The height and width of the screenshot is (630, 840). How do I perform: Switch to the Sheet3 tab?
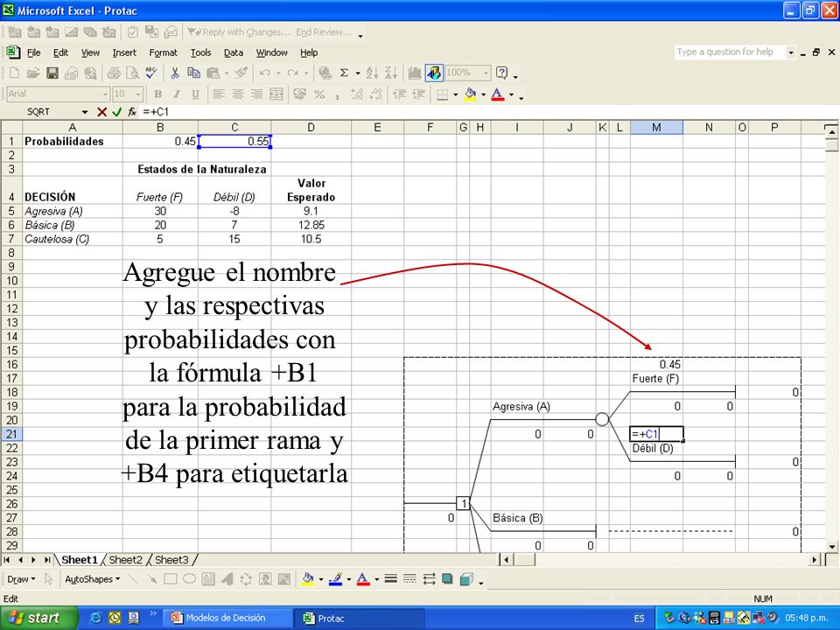171,560
